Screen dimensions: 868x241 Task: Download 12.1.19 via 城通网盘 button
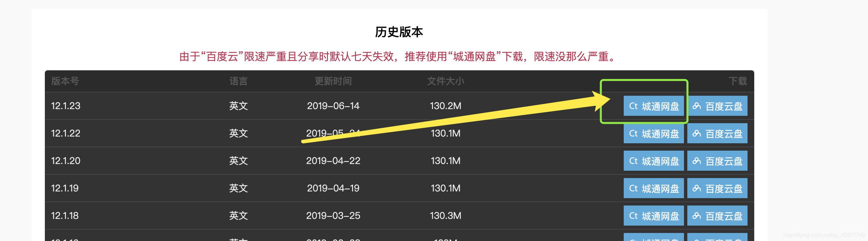tap(654, 188)
